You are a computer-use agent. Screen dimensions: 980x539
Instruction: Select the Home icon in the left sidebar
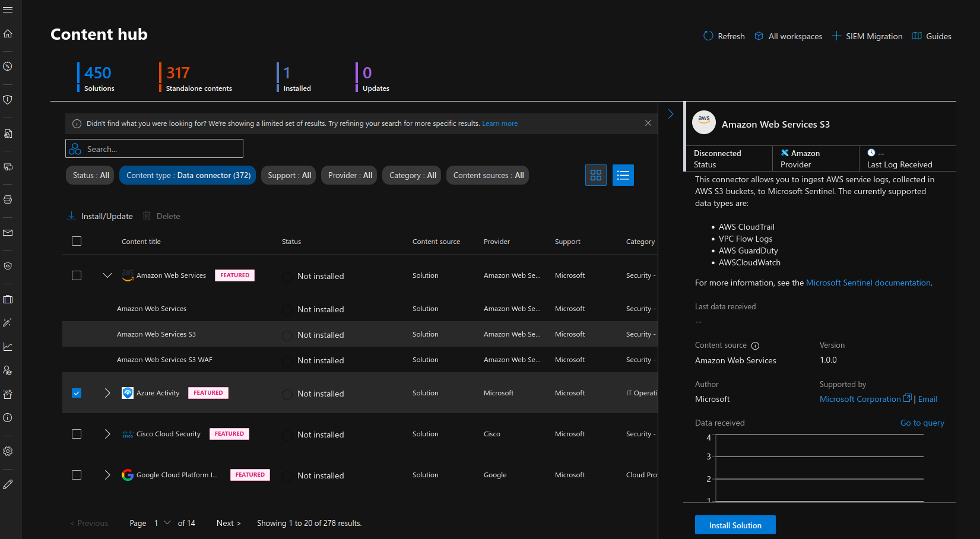tap(8, 34)
